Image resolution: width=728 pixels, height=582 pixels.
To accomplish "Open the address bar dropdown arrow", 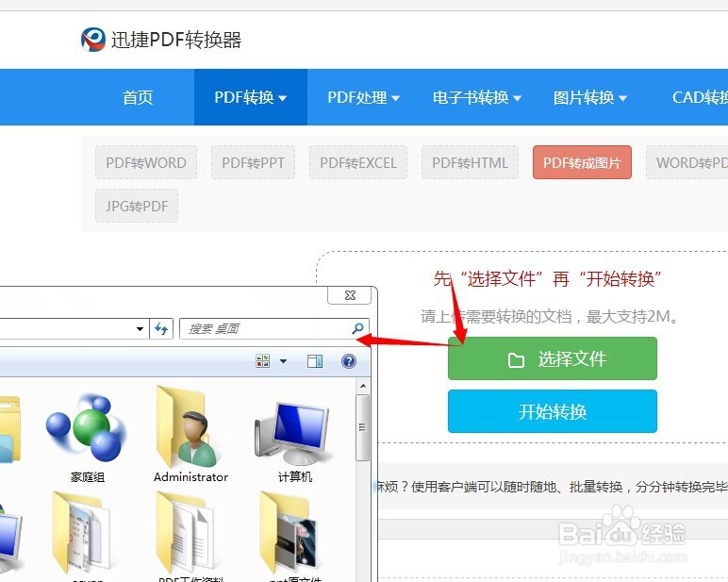I will point(140,329).
